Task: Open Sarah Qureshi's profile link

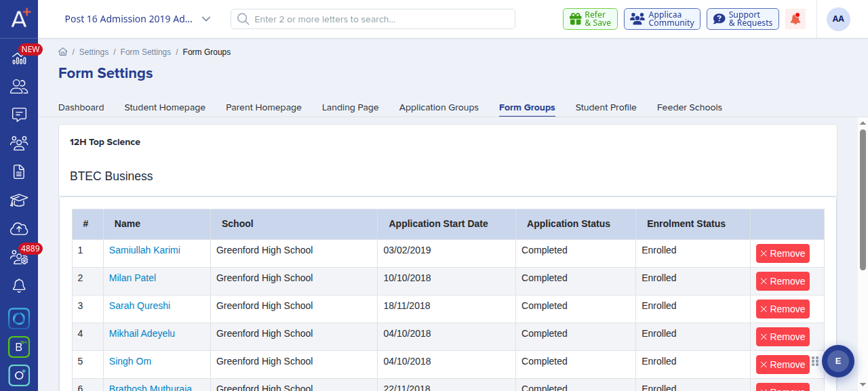Action: pos(140,306)
